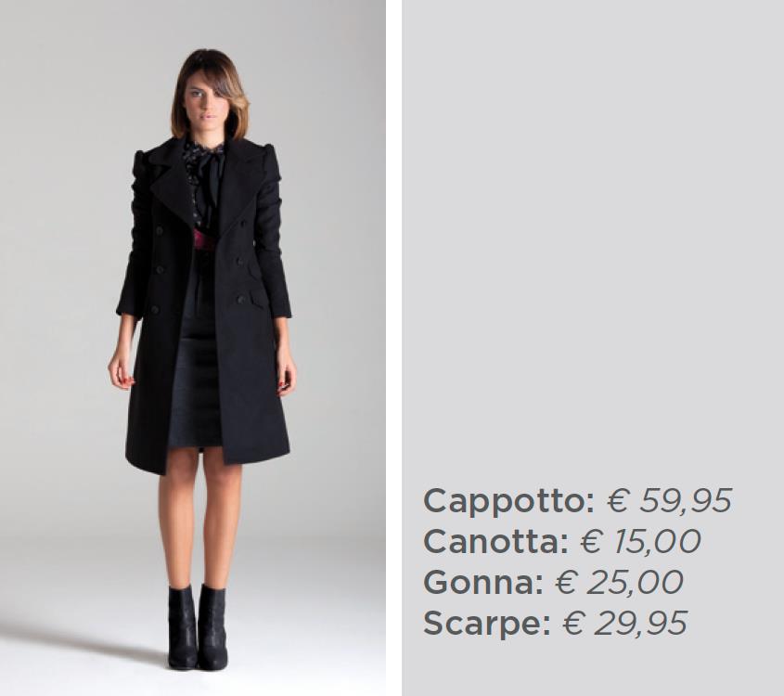This screenshot has width=784, height=696.
Task: Select the € 59,95 coat price
Action: click(x=670, y=500)
